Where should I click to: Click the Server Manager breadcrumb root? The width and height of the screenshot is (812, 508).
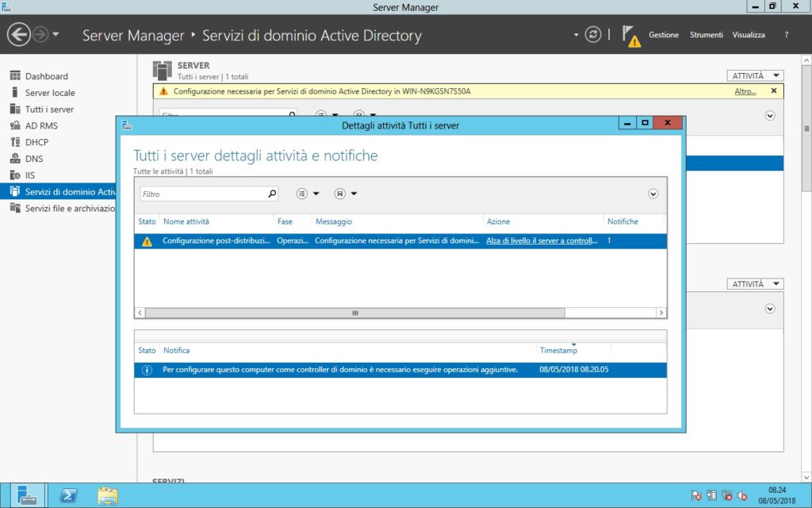pos(133,35)
